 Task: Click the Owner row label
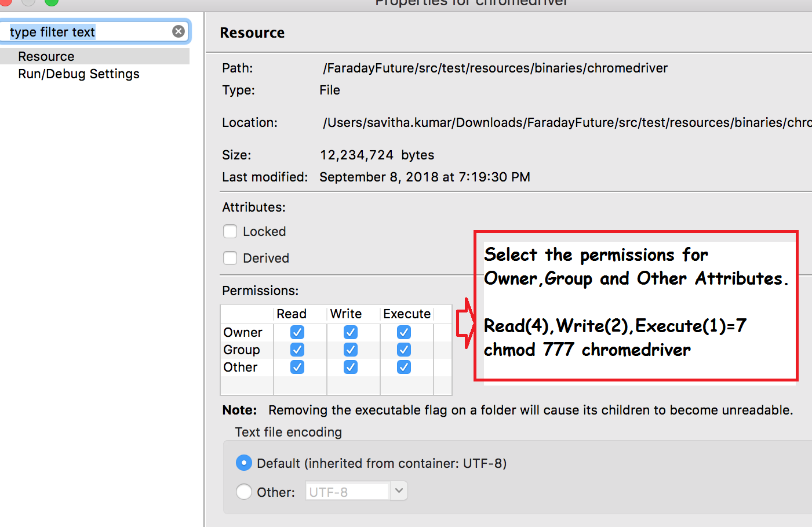[x=243, y=332]
